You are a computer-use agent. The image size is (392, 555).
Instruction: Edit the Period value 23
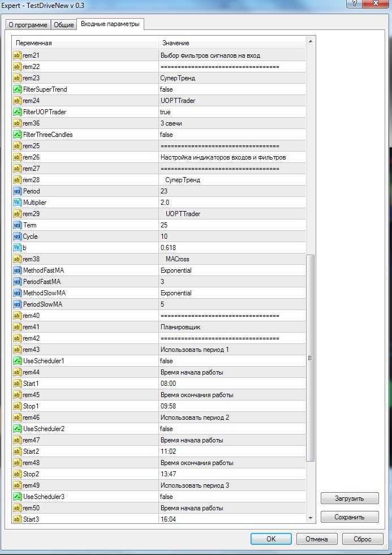click(x=232, y=191)
